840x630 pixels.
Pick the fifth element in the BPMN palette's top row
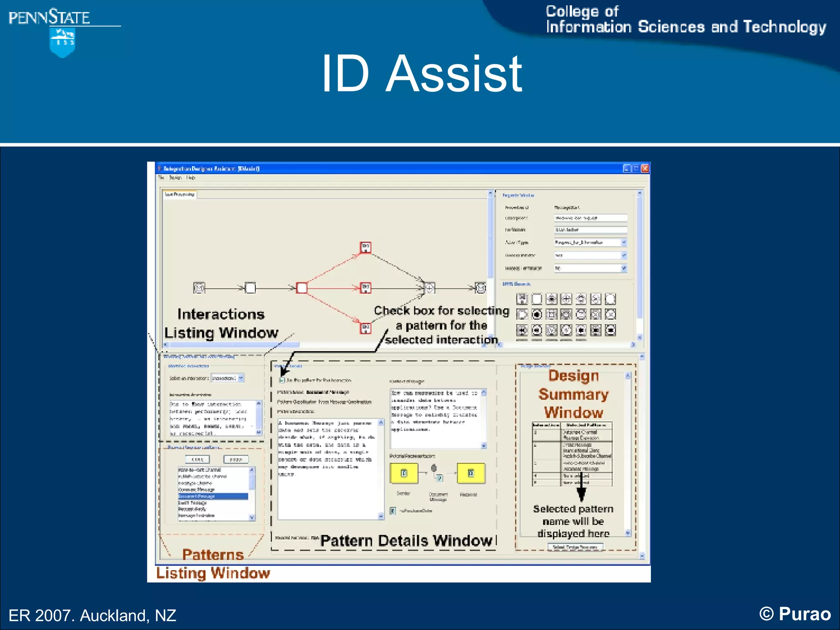[581, 299]
